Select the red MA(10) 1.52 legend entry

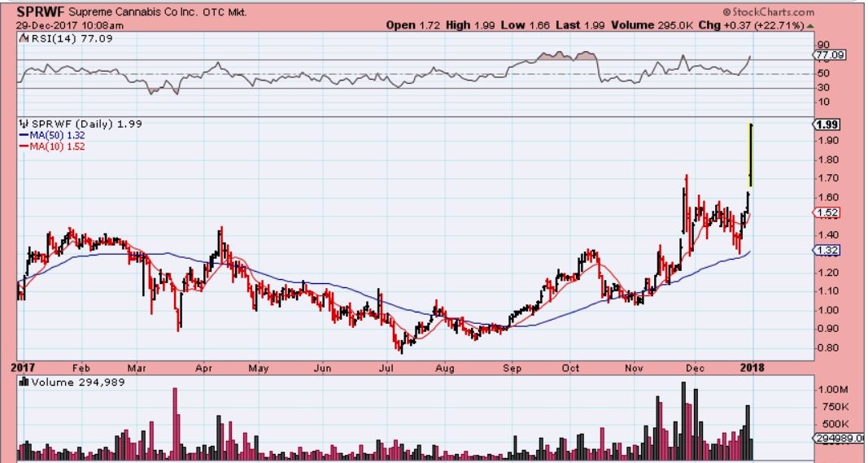pos(53,146)
